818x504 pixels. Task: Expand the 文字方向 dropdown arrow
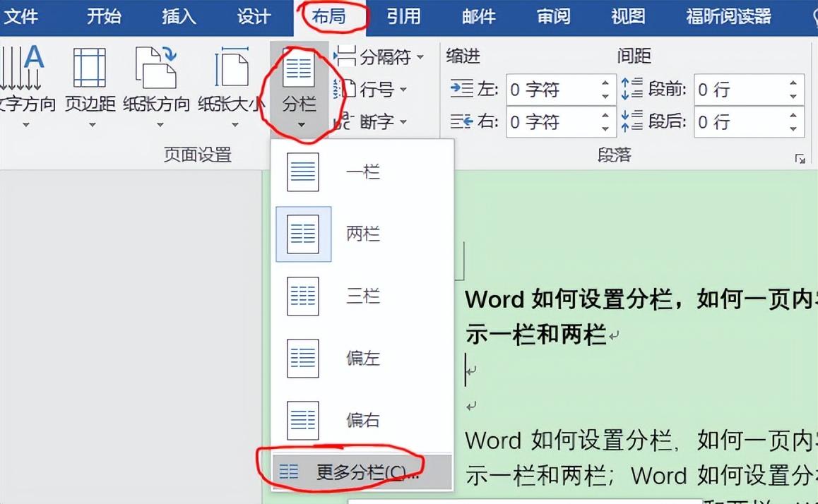coord(26,125)
